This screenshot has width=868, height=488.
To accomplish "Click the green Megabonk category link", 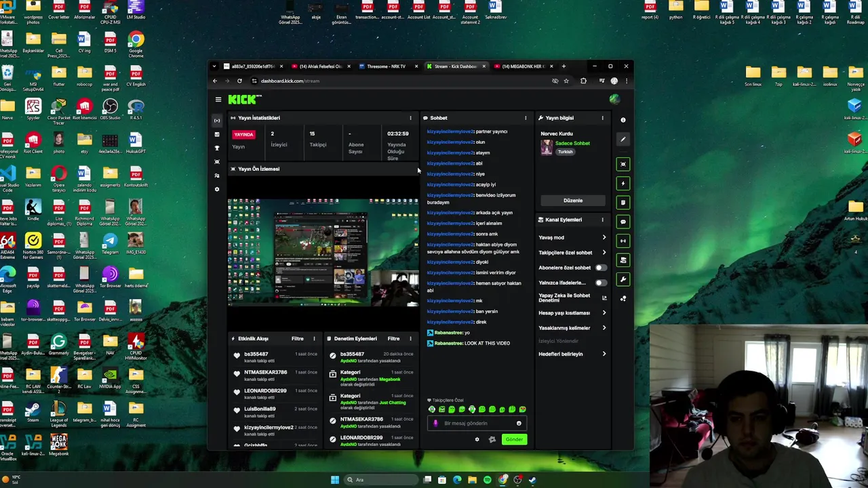I will click(390, 379).
